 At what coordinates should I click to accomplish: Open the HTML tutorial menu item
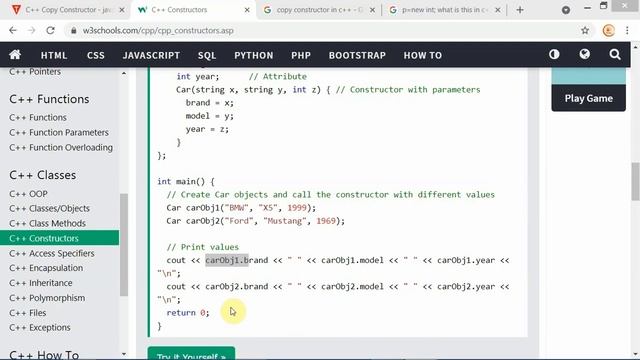pos(54,55)
